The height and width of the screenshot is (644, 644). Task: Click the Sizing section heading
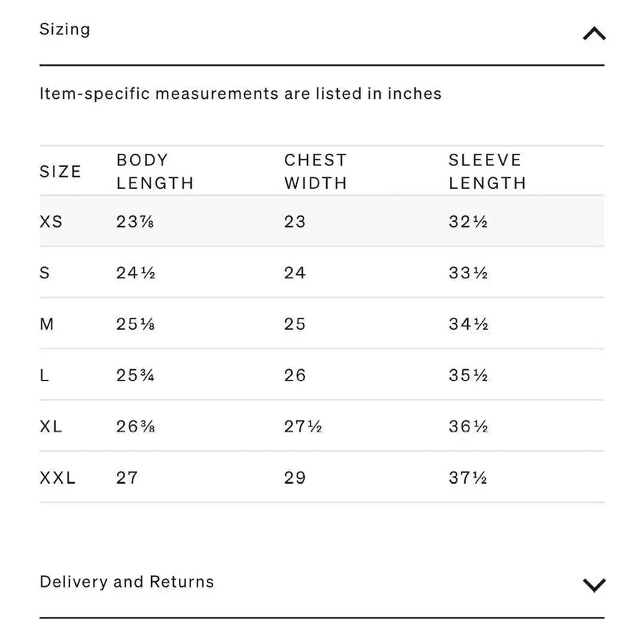coord(65,29)
